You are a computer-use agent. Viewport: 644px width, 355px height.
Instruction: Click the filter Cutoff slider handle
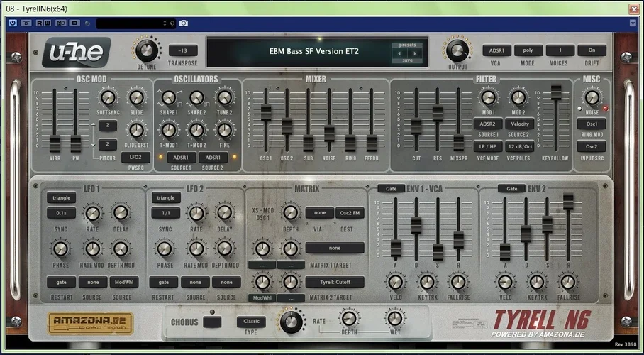[416, 125]
